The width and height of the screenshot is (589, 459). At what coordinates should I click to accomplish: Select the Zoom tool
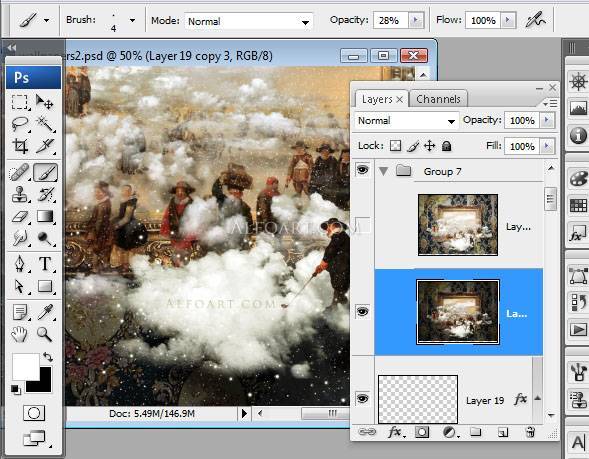pos(45,334)
